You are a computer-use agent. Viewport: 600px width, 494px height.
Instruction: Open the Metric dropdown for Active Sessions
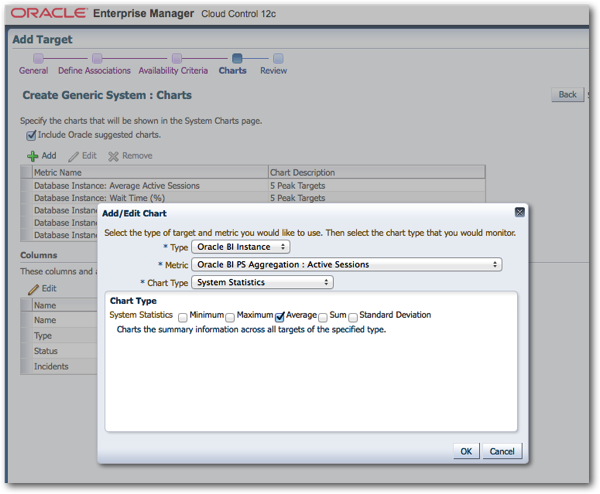[347, 264]
